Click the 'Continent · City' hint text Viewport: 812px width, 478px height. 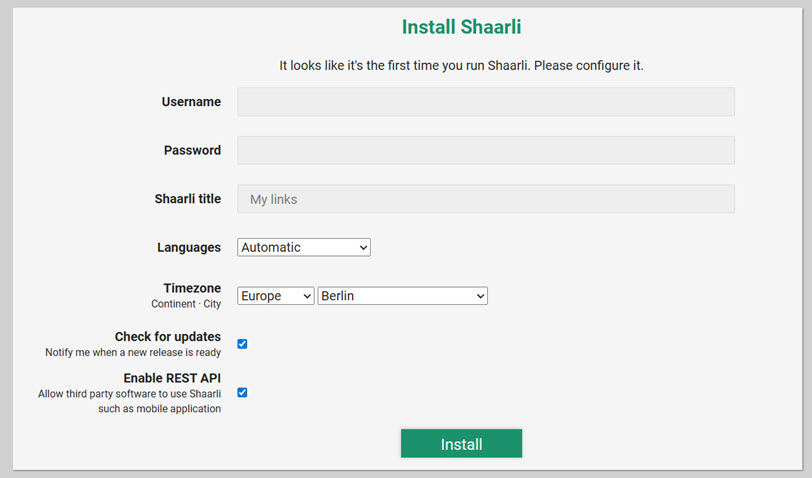click(186, 304)
